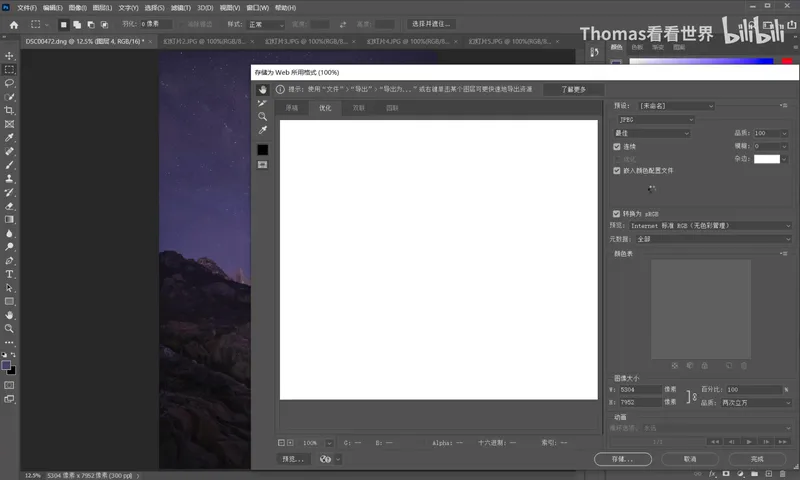Select the Eraser tool
The width and height of the screenshot is (800, 480).
tap(9, 206)
